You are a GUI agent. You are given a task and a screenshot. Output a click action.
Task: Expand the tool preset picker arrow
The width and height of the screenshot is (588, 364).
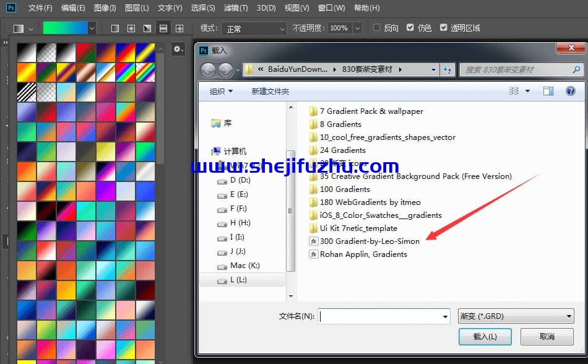coord(31,29)
